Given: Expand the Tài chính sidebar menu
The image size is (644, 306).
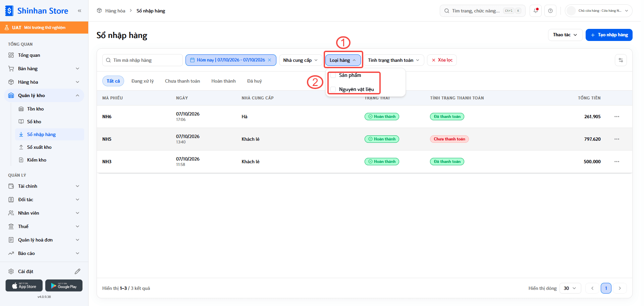Looking at the screenshot, I should (44, 186).
